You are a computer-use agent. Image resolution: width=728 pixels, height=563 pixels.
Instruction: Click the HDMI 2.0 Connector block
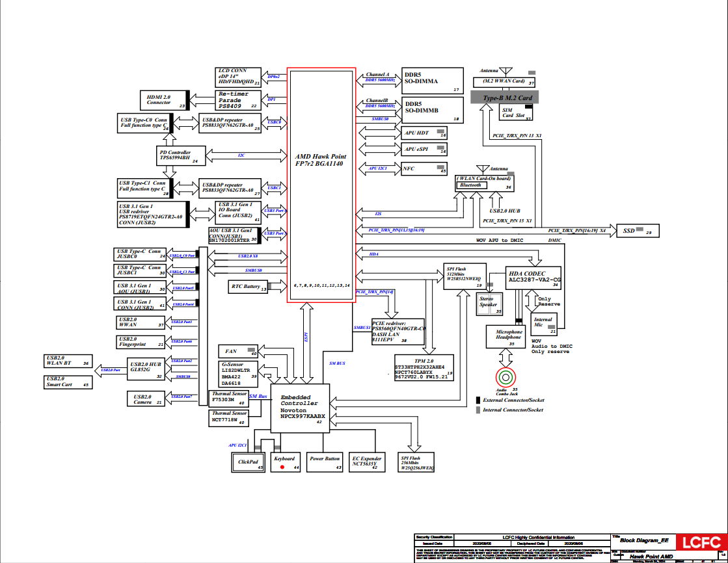[x=165, y=100]
